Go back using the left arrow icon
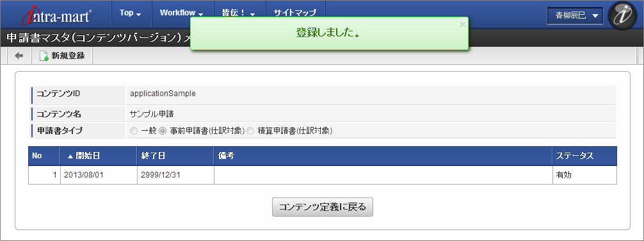Image resolution: width=644 pixels, height=241 pixels. (x=19, y=56)
